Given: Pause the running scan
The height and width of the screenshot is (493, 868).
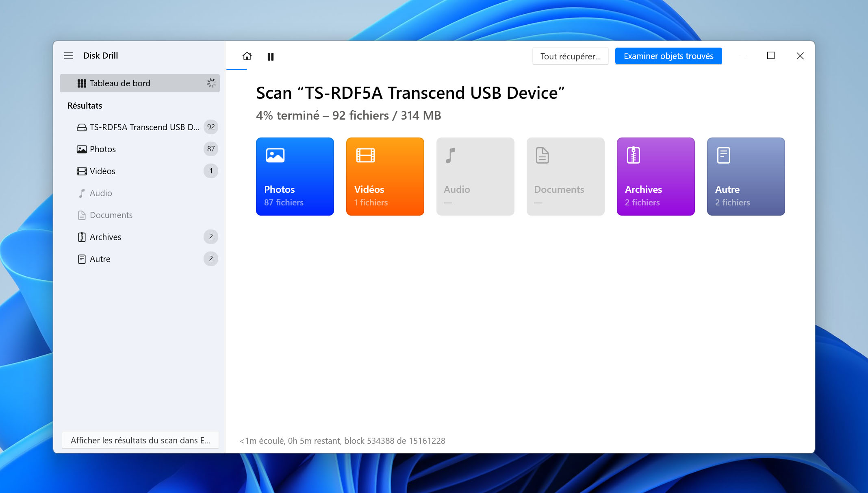Looking at the screenshot, I should click(x=271, y=57).
